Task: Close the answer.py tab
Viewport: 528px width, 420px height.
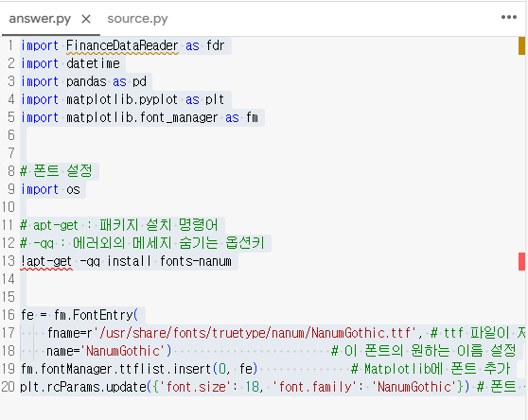Action: 86,19
